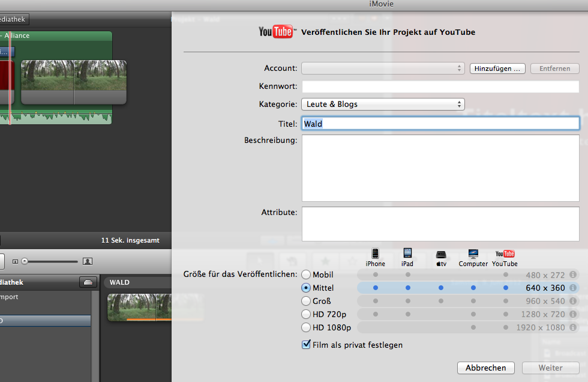Click the red clip at timeline start

[7, 82]
